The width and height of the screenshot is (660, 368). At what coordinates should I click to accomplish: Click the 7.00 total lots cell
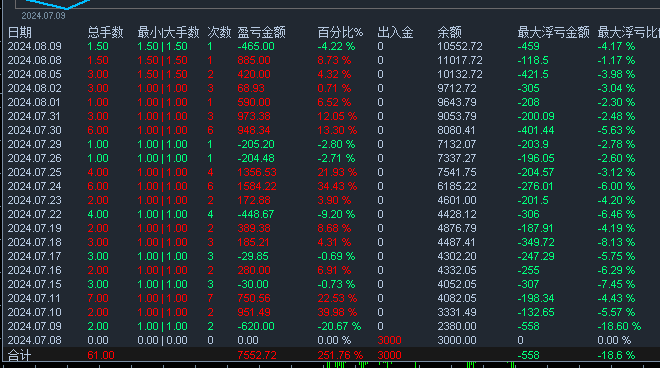pyautogui.click(x=98, y=298)
